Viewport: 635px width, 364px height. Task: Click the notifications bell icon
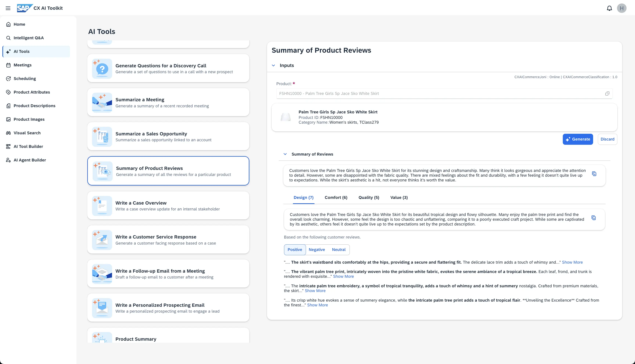point(609,8)
